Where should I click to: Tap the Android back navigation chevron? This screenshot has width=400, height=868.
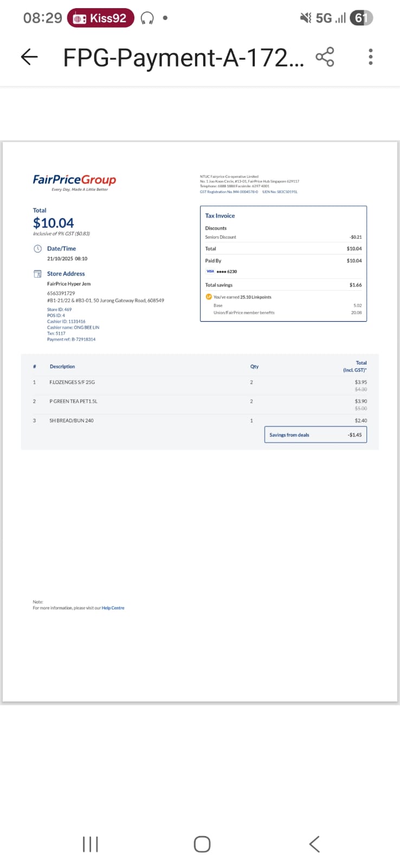tap(314, 844)
